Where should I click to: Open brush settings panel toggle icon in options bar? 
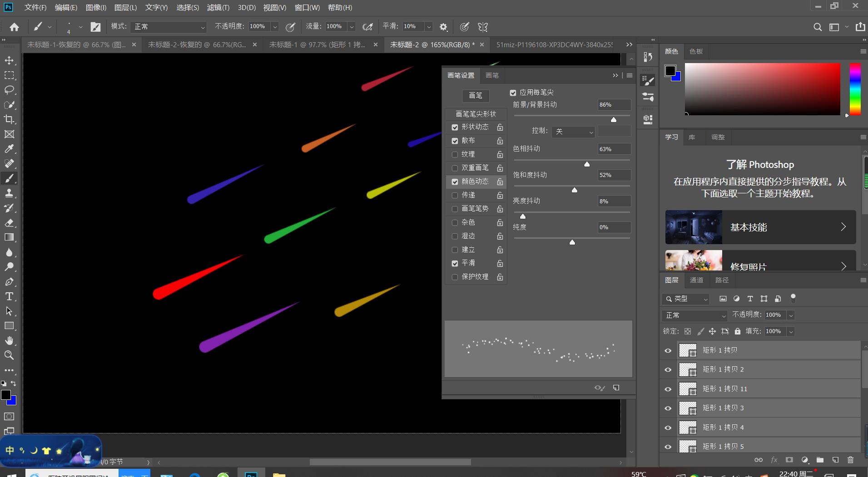95,27
